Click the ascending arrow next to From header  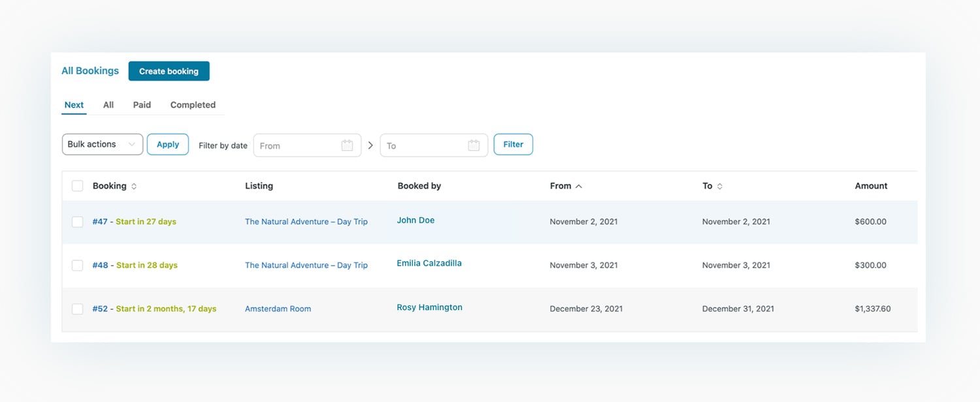click(x=578, y=187)
